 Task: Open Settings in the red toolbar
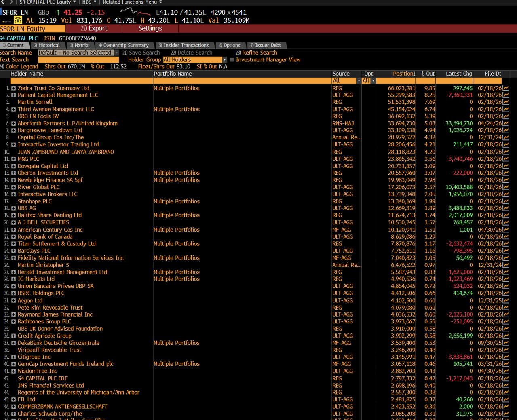point(150,28)
